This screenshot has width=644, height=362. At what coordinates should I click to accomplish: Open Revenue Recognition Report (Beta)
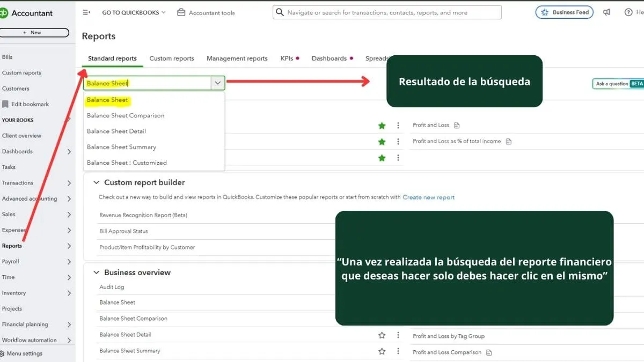pyautogui.click(x=143, y=215)
